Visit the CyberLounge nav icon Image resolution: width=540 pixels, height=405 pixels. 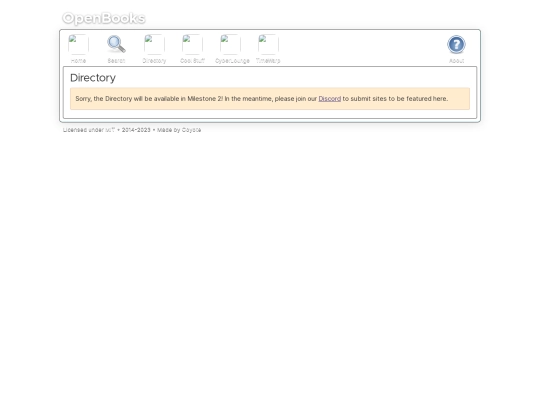click(230, 45)
